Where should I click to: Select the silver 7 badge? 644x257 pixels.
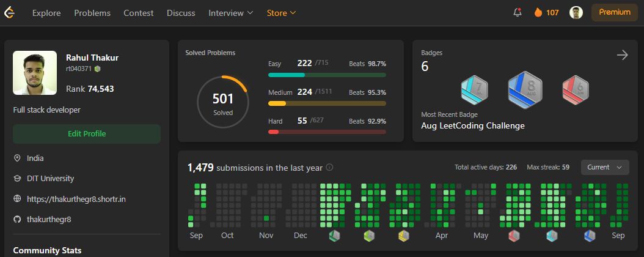click(x=474, y=89)
